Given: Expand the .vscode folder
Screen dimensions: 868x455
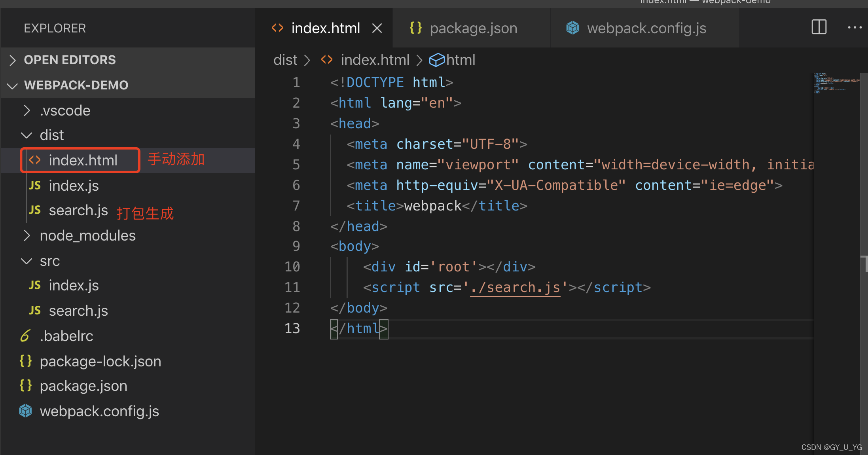Looking at the screenshot, I should tap(27, 110).
